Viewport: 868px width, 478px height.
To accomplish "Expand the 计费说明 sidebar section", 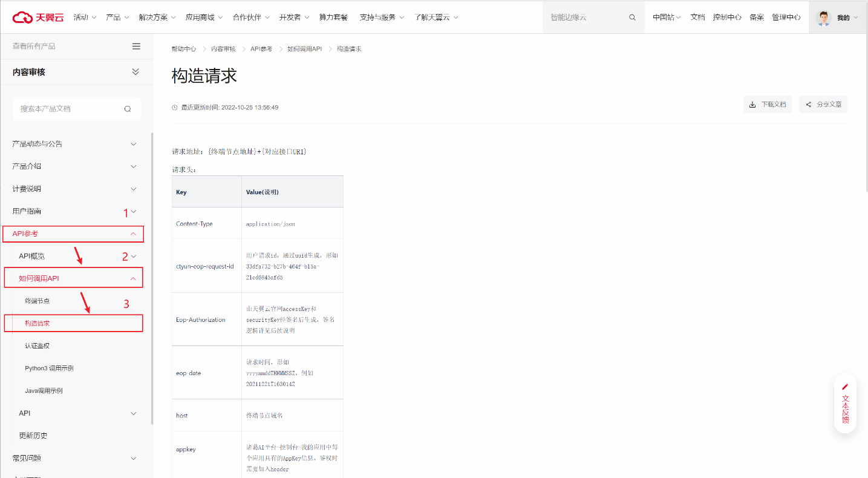I will click(x=134, y=189).
